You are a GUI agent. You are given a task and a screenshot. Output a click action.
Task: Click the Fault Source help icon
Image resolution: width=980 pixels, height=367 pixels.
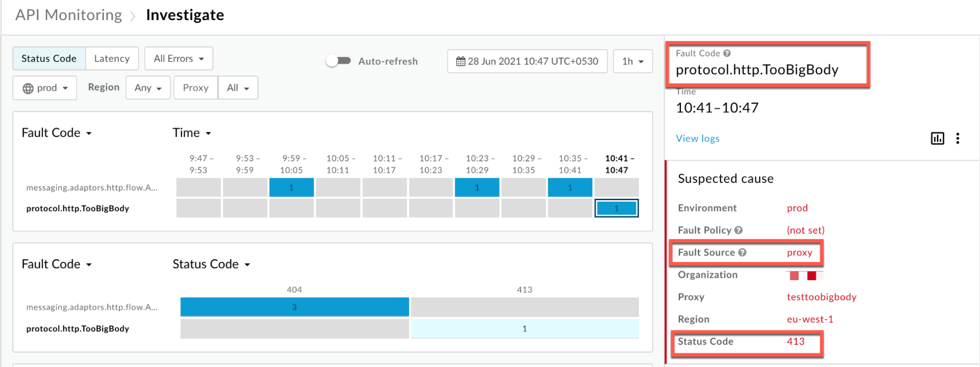(742, 252)
